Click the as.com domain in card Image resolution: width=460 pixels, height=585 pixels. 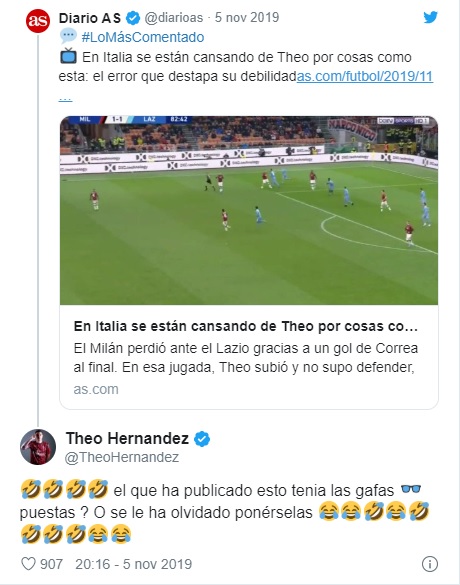pos(96,389)
